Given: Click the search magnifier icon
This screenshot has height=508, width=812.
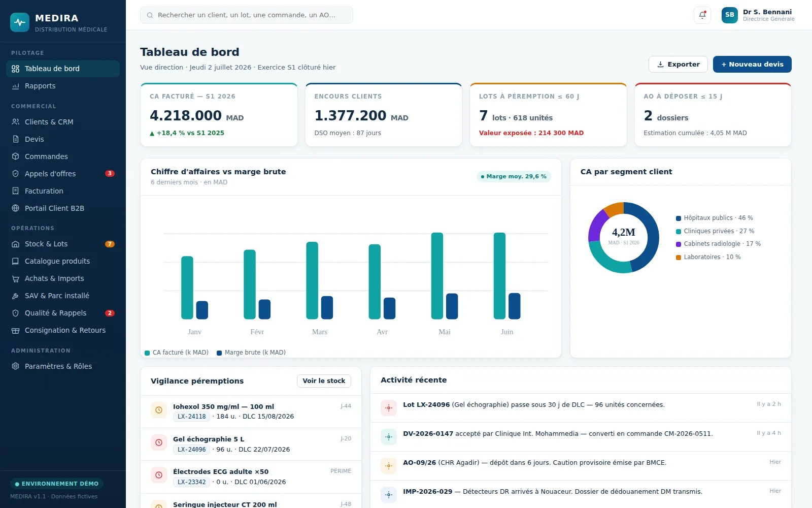Looking at the screenshot, I should [x=150, y=15].
